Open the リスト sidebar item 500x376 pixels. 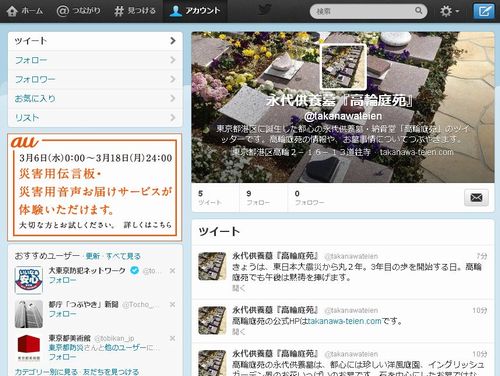click(95, 118)
